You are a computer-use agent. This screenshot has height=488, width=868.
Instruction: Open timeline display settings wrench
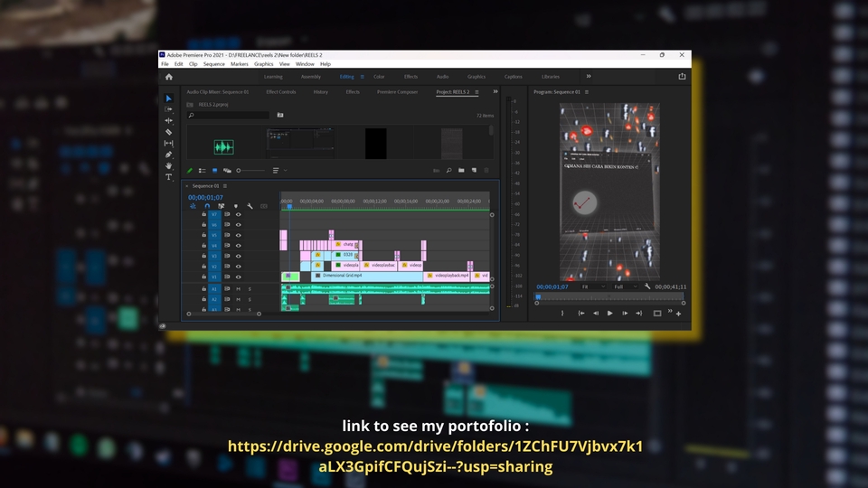click(250, 206)
